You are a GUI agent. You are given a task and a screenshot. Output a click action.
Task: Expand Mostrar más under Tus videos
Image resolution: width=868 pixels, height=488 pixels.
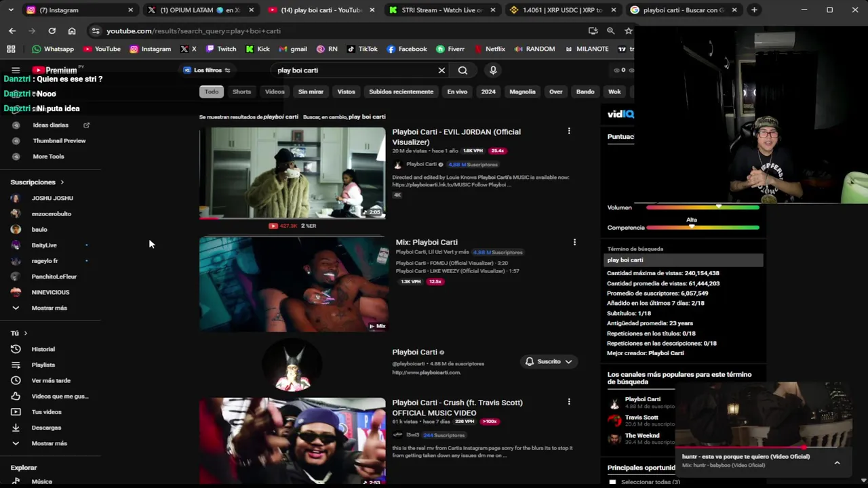49,443
